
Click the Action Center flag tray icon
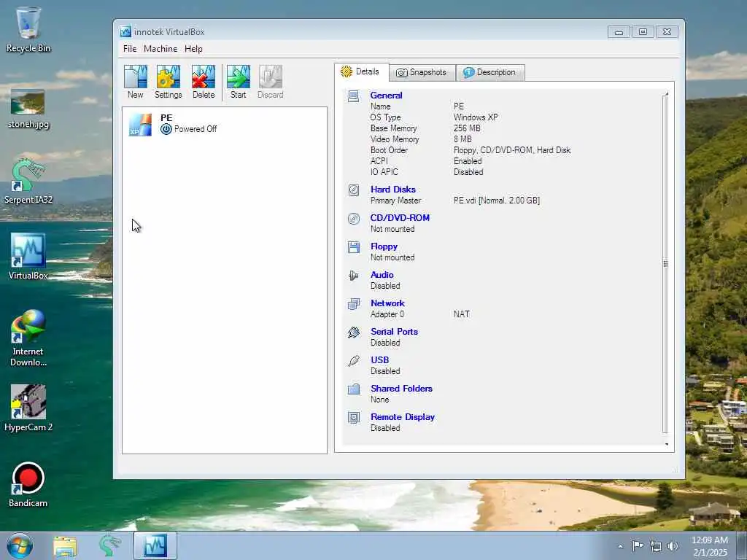[638, 545]
